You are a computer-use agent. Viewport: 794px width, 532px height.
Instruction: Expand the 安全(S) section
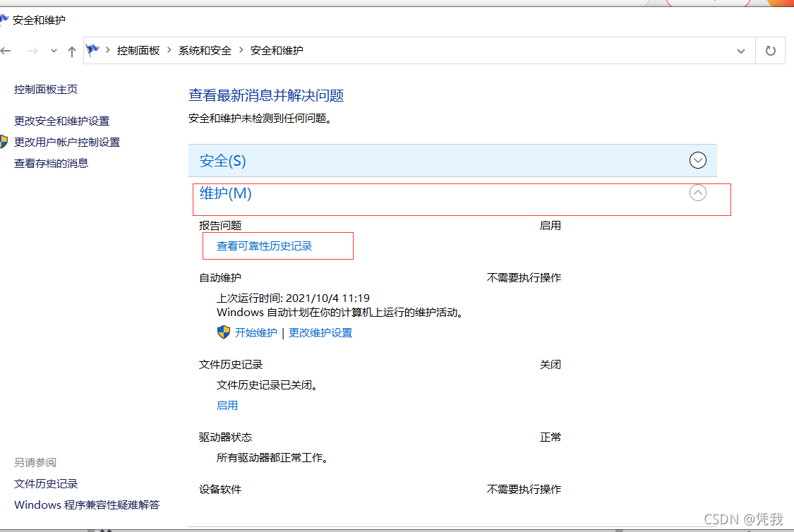[x=697, y=159]
